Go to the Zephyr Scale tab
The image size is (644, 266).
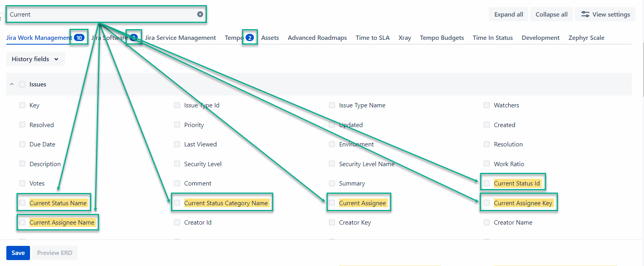click(x=586, y=37)
